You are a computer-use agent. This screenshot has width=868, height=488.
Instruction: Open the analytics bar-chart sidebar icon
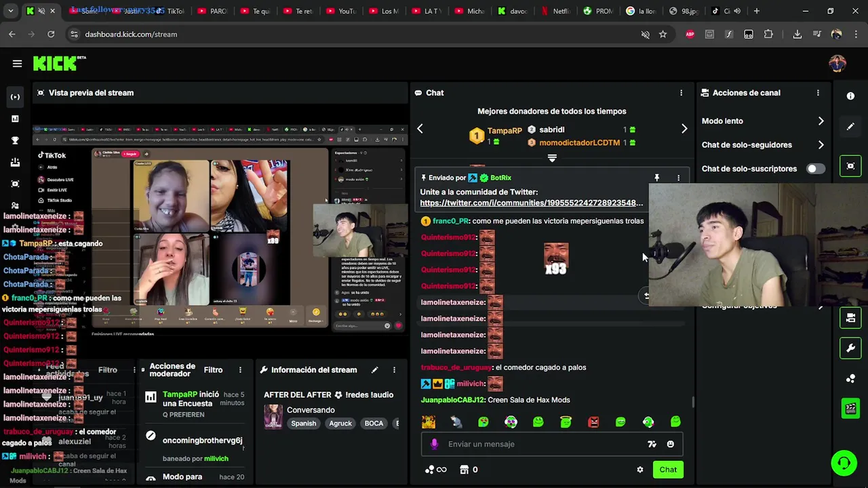(x=15, y=119)
